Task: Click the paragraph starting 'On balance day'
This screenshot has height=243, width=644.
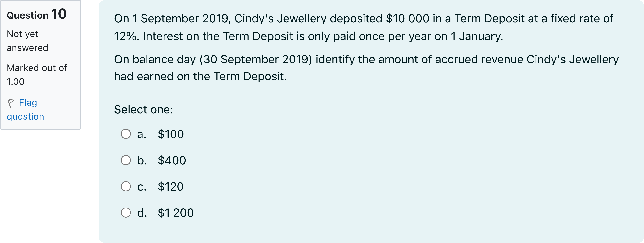Action: pyautogui.click(x=366, y=68)
